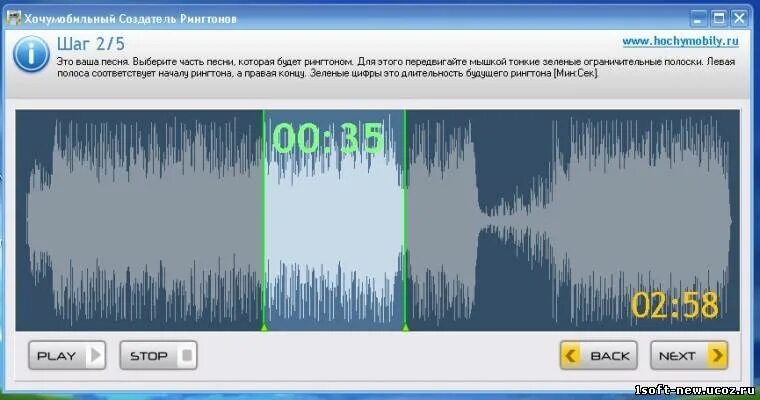Proceed with the NEXT button
760x400 pixels.
pyautogui.click(x=689, y=355)
